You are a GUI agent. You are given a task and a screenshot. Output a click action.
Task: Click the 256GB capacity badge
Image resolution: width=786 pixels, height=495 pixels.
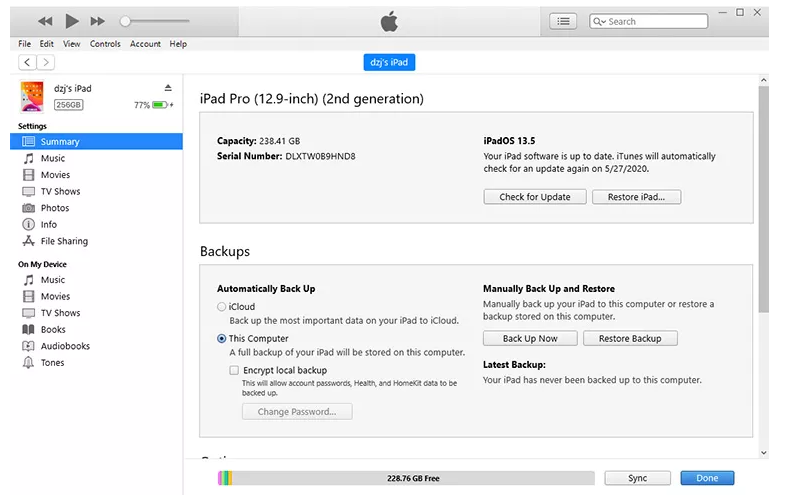coord(69,105)
